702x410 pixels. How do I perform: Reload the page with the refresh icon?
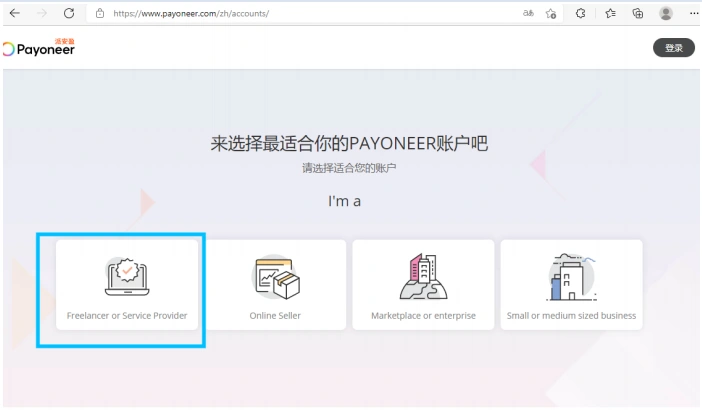point(69,13)
